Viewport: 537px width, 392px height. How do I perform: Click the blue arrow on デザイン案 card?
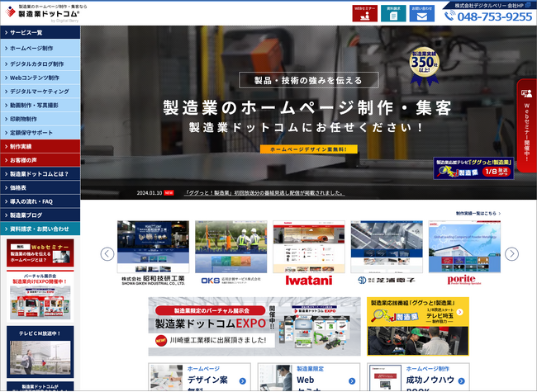(x=242, y=380)
